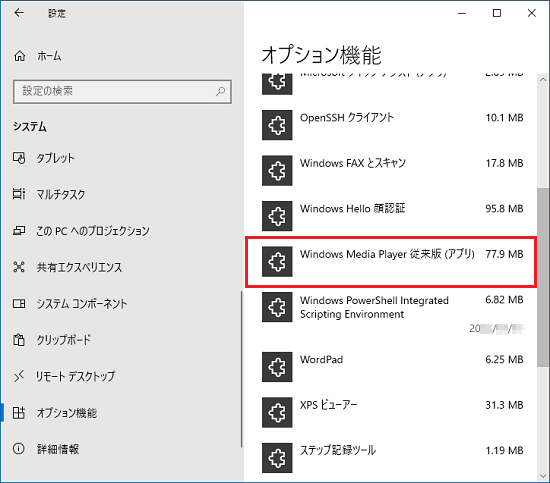The width and height of the screenshot is (550, 483).
Task: Select クリップボード in the sidebar
Action: tap(63, 340)
